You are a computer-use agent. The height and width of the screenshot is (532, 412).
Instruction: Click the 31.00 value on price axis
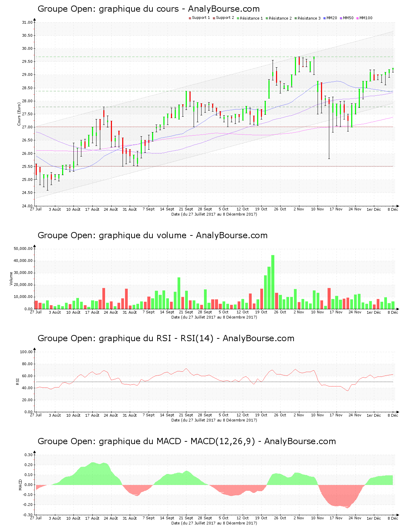pos(27,23)
